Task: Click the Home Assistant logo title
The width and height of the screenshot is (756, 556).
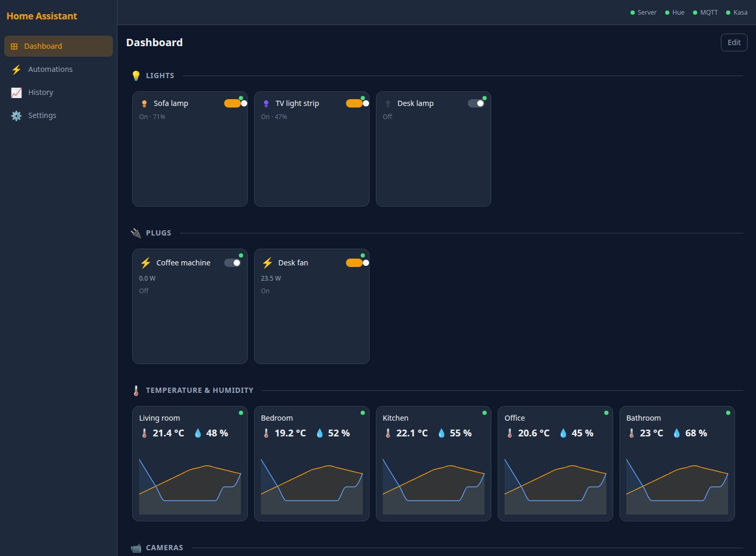Action: coord(42,16)
